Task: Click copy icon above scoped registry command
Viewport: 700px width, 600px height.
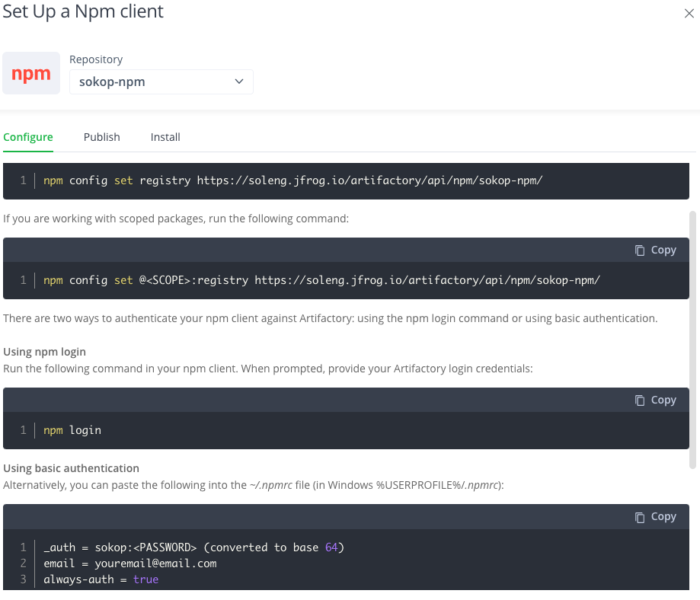Action: click(640, 251)
